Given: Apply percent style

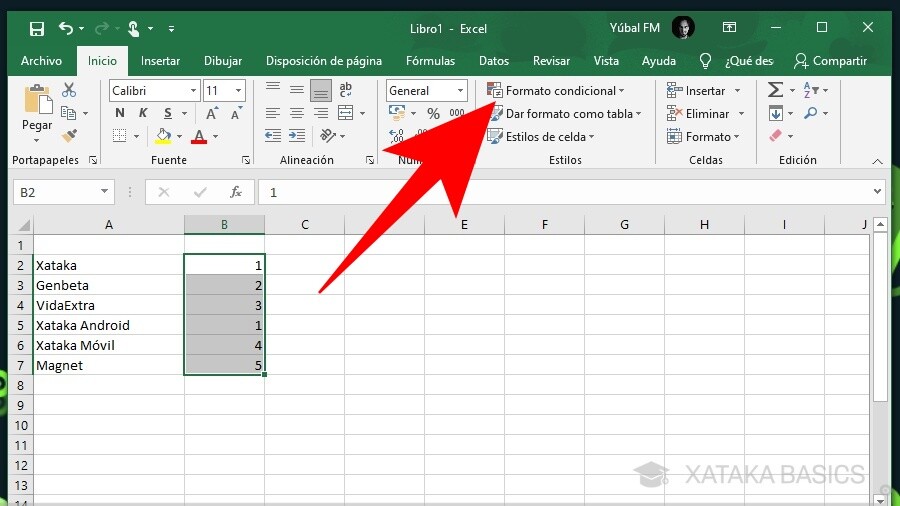Looking at the screenshot, I should pyautogui.click(x=433, y=114).
